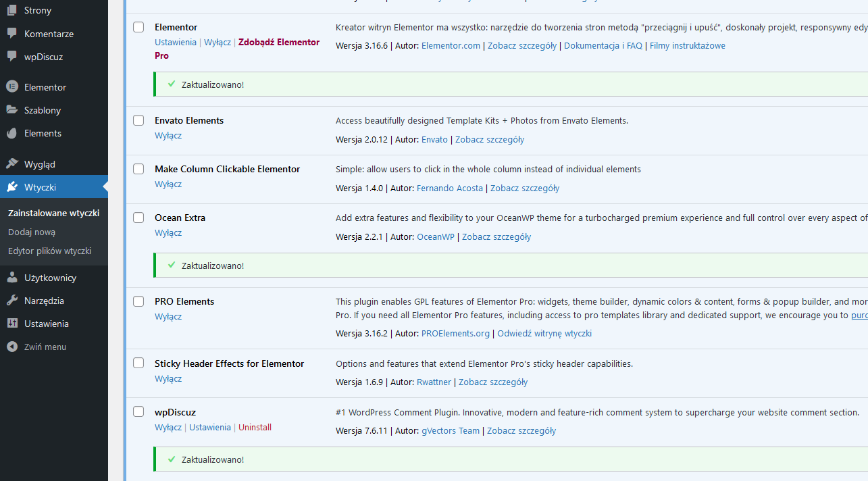Deactivate Ocean Extra via Wyłącz link
The width and height of the screenshot is (868, 481).
(x=168, y=232)
